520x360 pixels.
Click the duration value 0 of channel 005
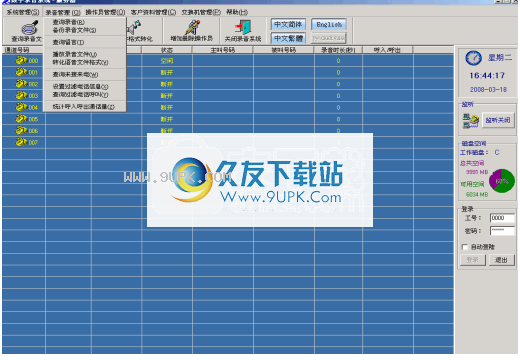click(x=338, y=119)
